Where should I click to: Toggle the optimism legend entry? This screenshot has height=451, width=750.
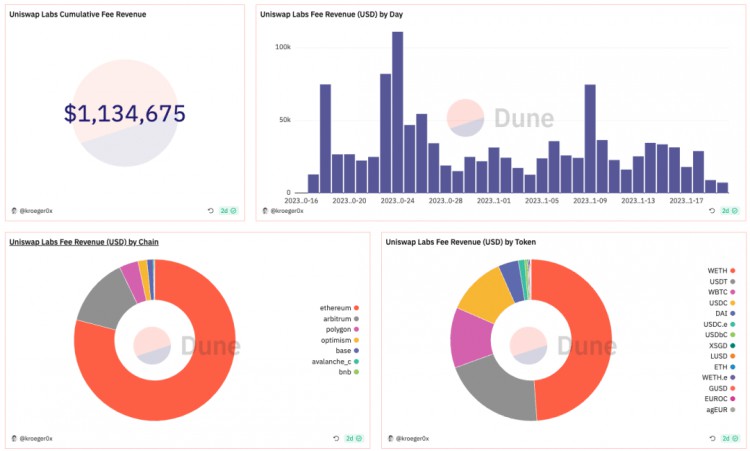340,340
